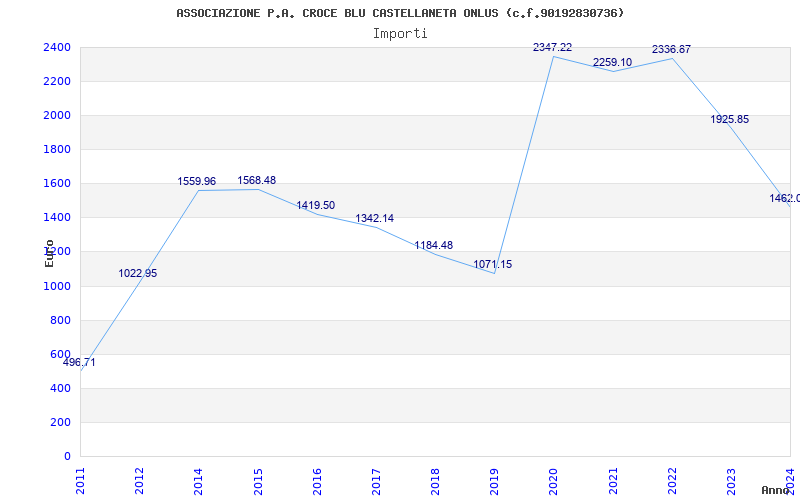Click the 2018 x-axis year label

coord(436,481)
